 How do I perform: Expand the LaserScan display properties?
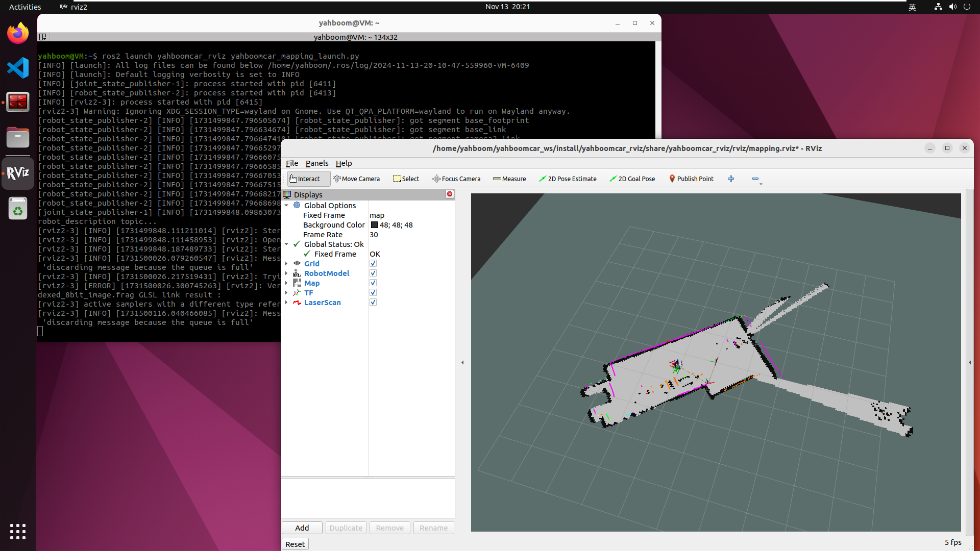[x=286, y=302]
